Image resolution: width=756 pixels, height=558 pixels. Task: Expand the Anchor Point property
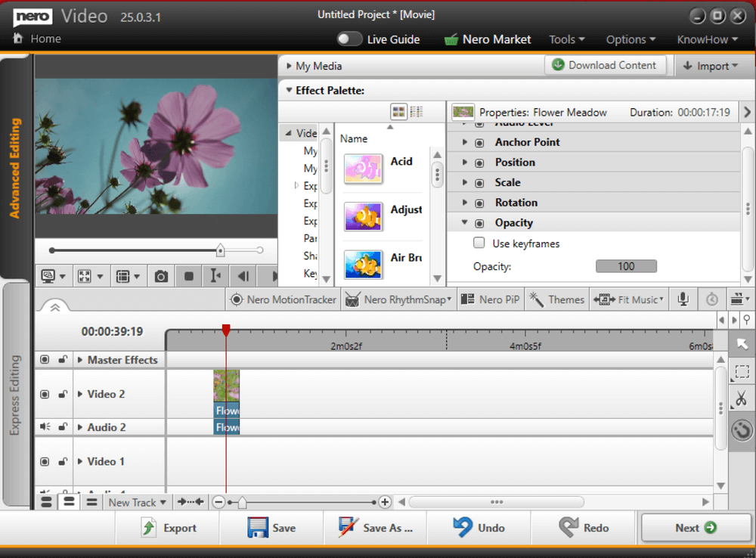pos(465,142)
